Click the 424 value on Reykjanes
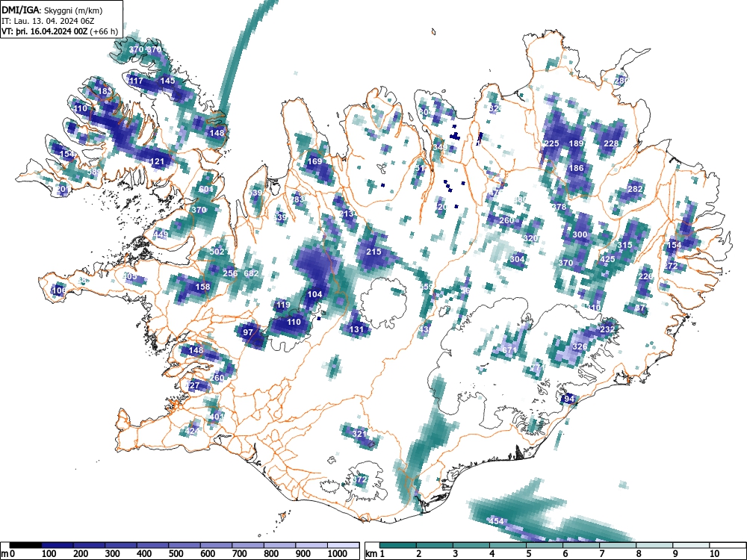747x560 pixels. (x=192, y=431)
